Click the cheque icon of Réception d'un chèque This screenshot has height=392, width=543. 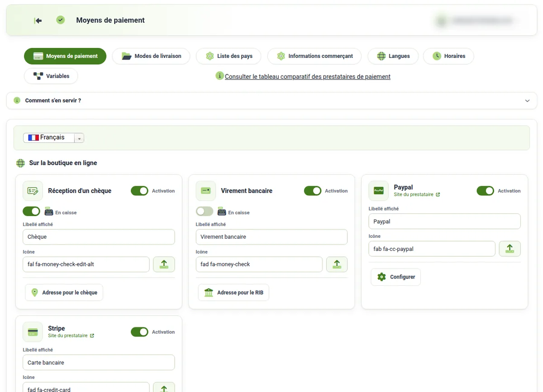[33, 191]
